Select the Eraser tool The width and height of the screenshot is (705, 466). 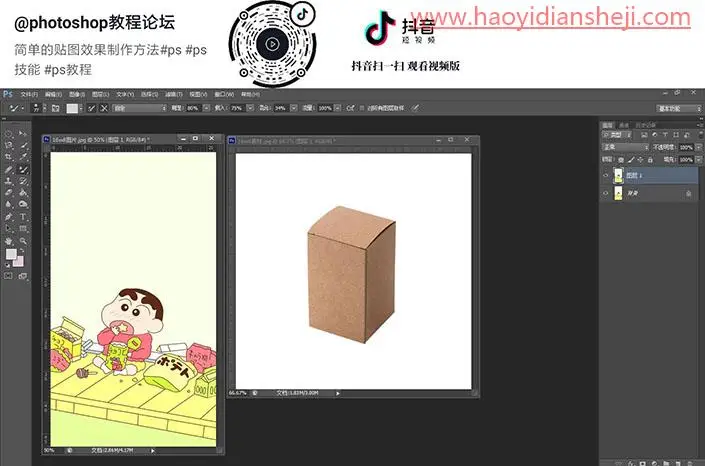8,193
